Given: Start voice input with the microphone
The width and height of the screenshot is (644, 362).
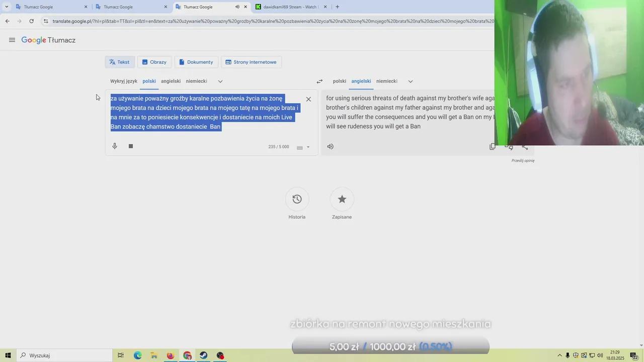Looking at the screenshot, I should point(115,146).
